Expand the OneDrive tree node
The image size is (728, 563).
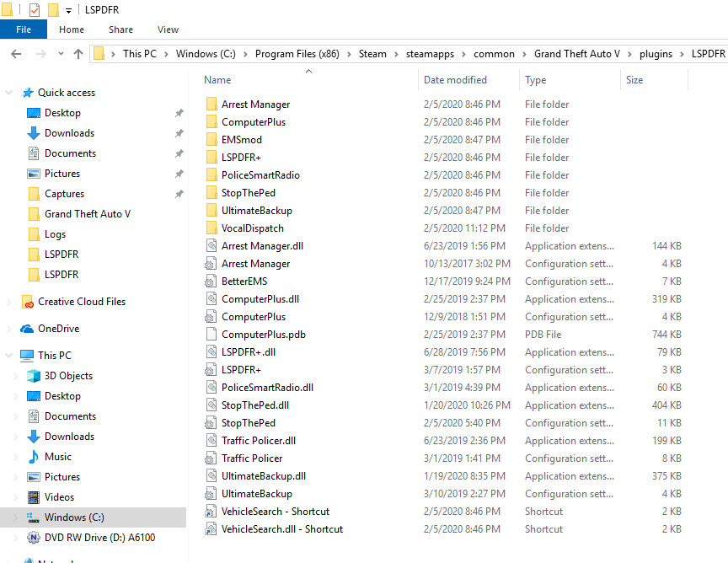8,329
